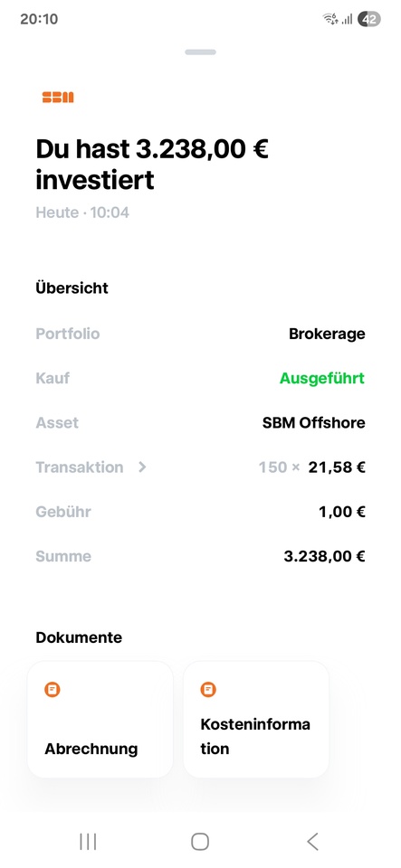This screenshot has height=868, width=401.
Task: Tap the Wi-Fi signal status icon
Action: 330,19
